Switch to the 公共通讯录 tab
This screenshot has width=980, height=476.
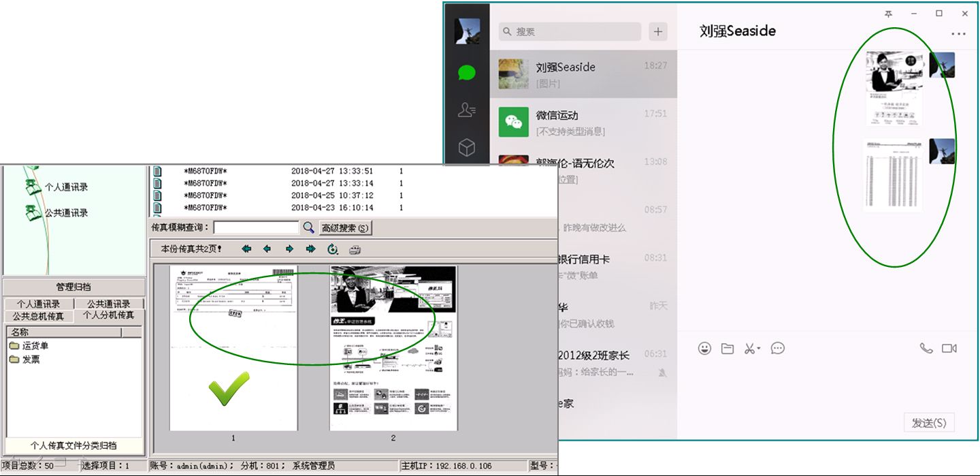click(x=109, y=304)
